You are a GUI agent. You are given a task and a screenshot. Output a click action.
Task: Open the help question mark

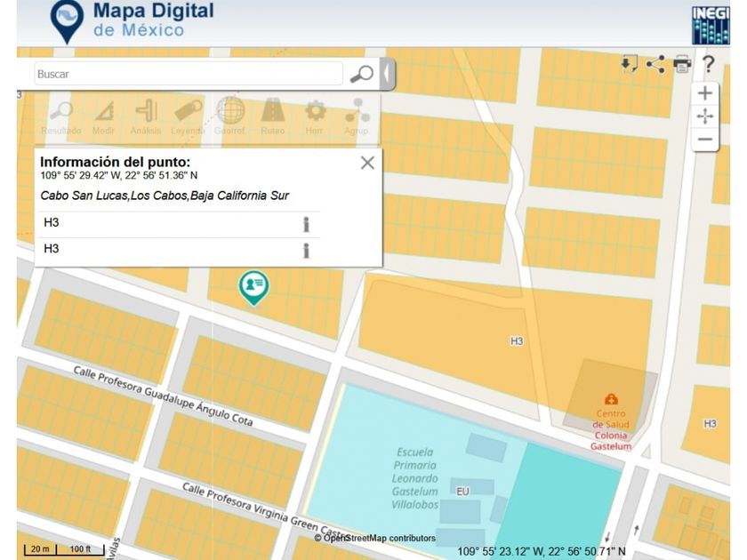(709, 64)
